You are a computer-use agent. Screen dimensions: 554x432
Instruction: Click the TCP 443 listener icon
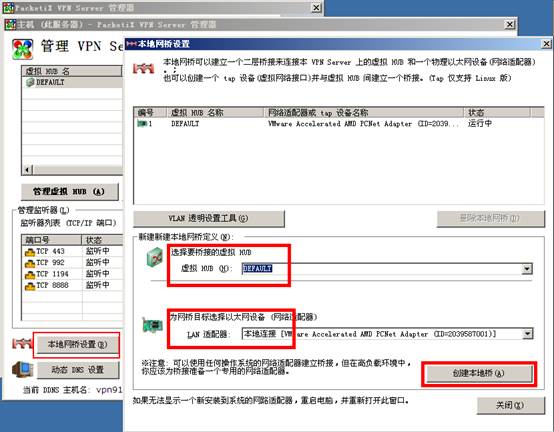30,252
